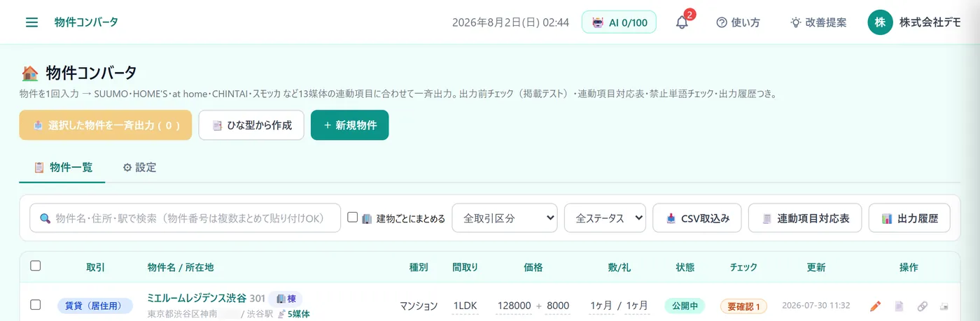
Task: Click the 物件コンバータ header title
Action: 86,22
